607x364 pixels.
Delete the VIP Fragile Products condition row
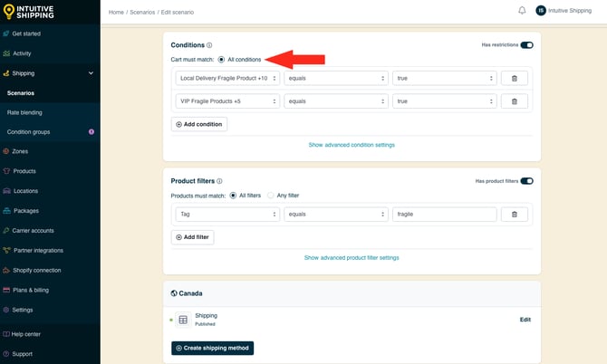coord(514,101)
